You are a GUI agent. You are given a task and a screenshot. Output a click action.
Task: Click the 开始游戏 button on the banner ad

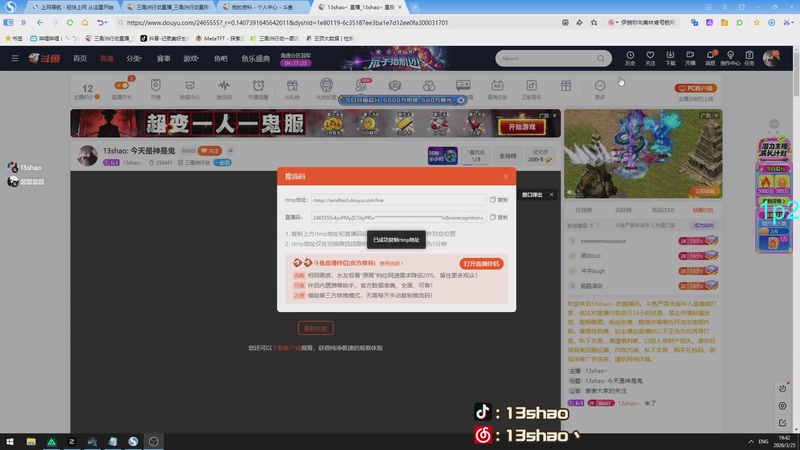pos(521,127)
